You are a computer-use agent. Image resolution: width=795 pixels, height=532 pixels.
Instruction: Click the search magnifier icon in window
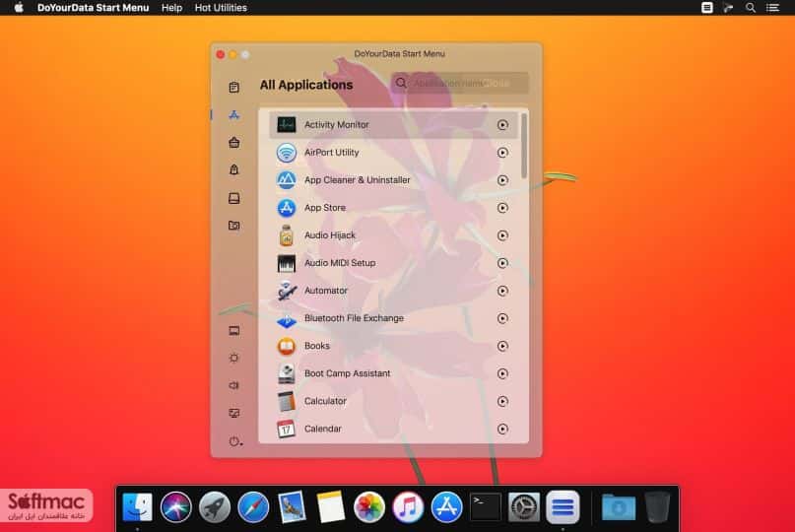(x=401, y=83)
